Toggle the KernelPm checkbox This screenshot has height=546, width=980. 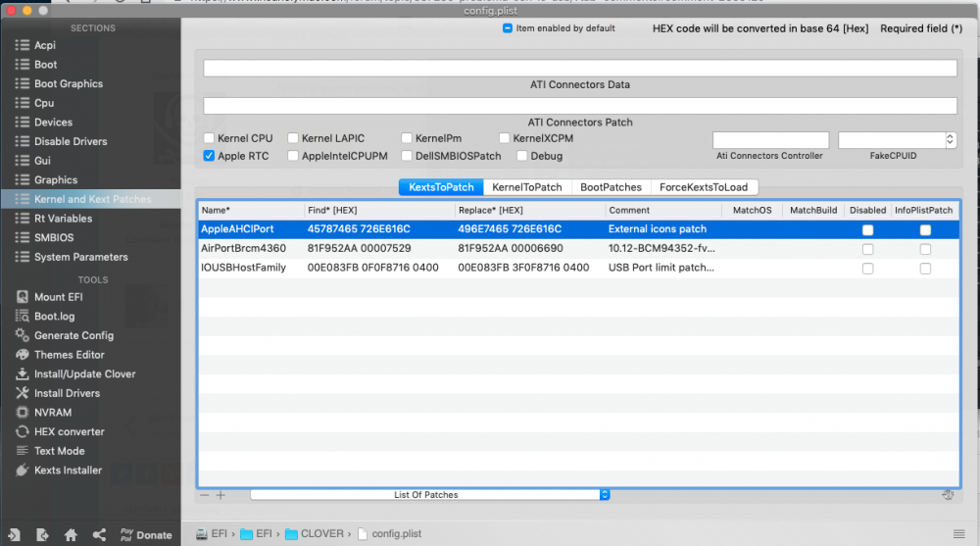(407, 138)
